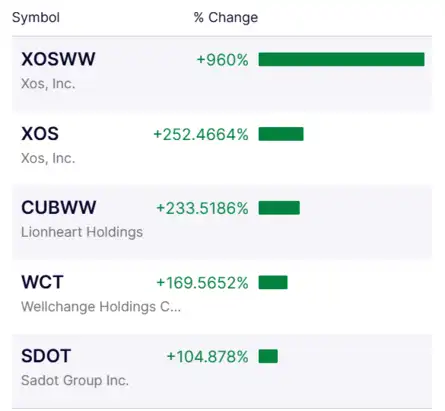Open the XOS ticker symbol
445x411 pixels.
pos(40,134)
